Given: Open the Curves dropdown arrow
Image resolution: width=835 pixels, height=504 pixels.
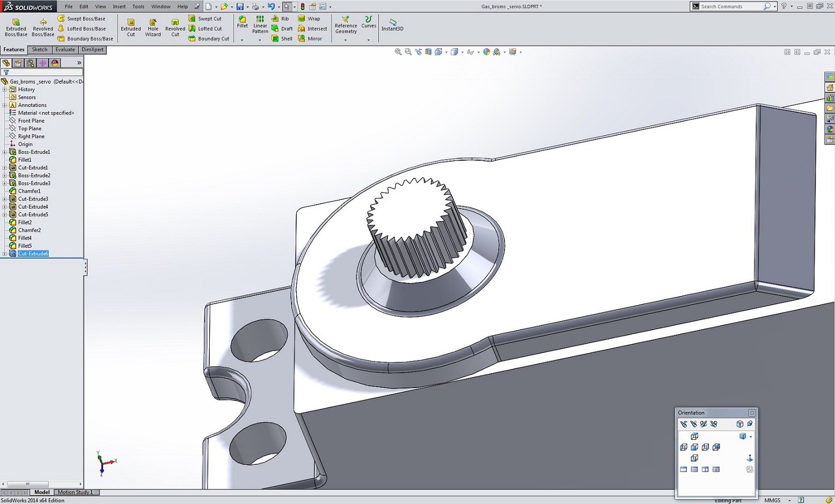Looking at the screenshot, I should pos(368,40).
